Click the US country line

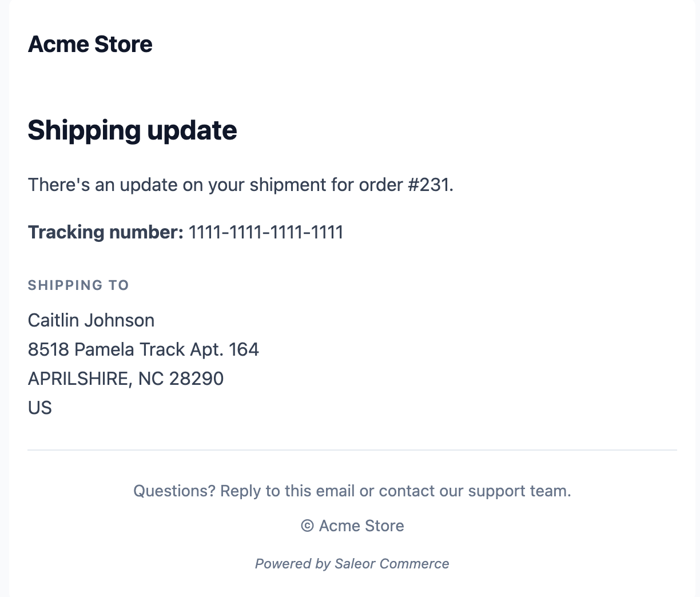tap(40, 408)
